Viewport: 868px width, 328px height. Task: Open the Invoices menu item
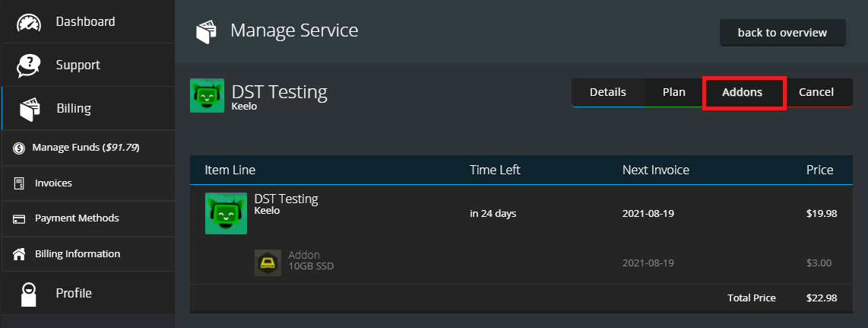pyautogui.click(x=89, y=183)
